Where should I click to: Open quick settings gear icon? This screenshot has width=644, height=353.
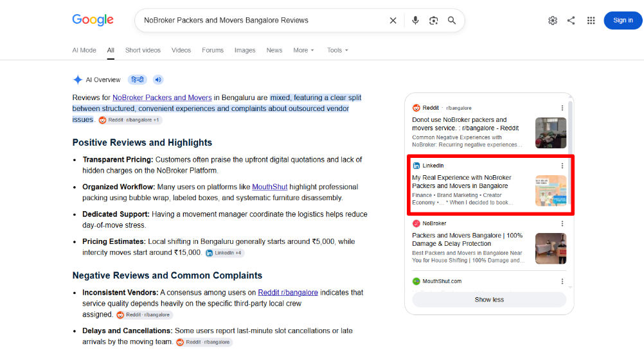552,21
